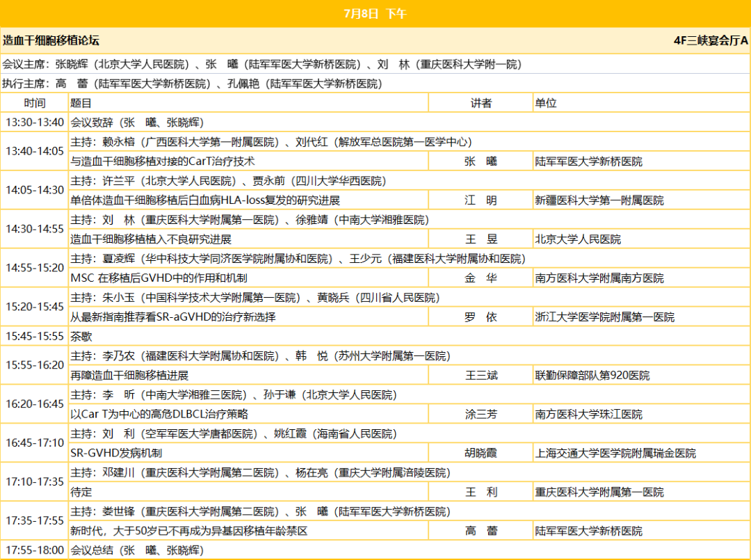Click the '13:30-13:40' time cell

click(35, 122)
